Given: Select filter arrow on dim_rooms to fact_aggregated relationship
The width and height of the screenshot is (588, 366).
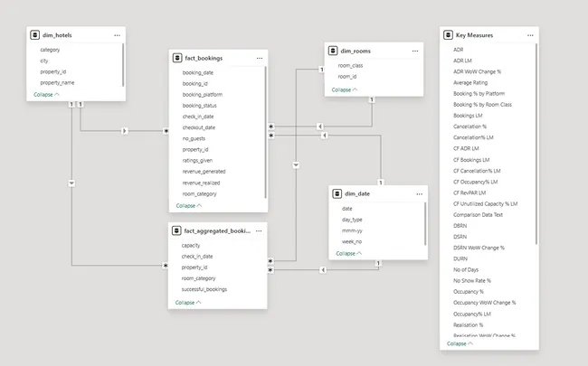Looking at the screenshot, I should tap(296, 164).
